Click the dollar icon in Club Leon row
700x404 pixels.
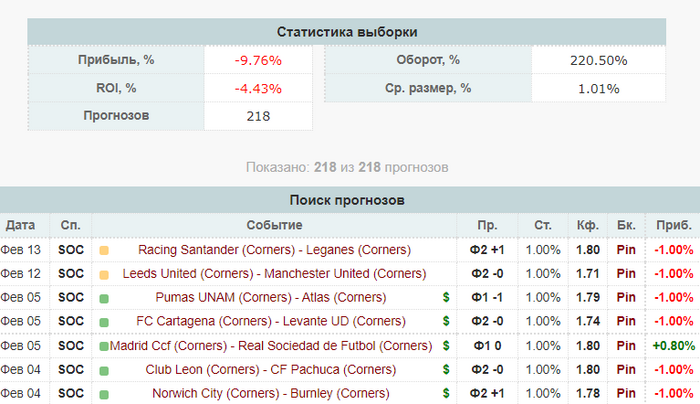[446, 370]
